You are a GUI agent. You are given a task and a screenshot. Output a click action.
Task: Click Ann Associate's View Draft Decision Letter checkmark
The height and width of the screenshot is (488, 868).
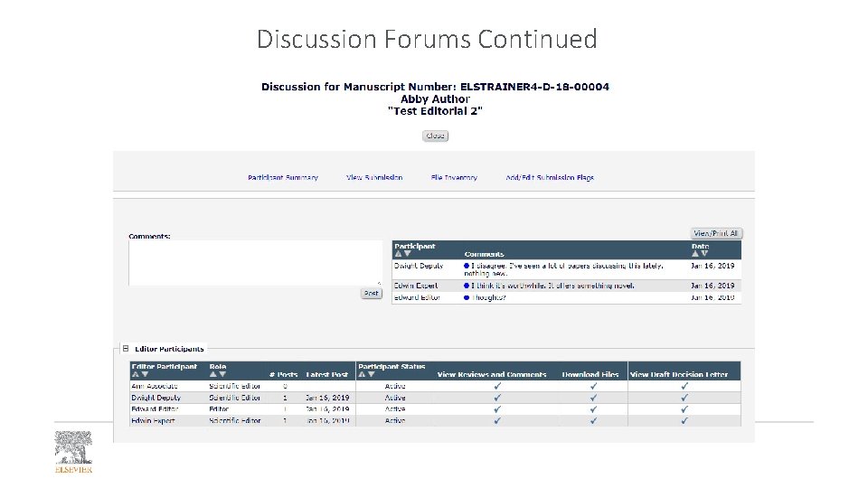tap(684, 386)
